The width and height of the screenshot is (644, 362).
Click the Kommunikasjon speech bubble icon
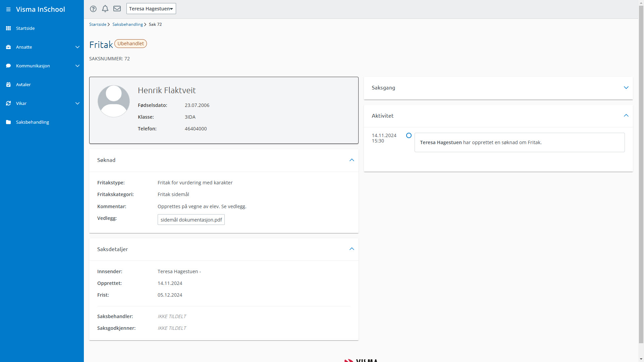point(8,66)
